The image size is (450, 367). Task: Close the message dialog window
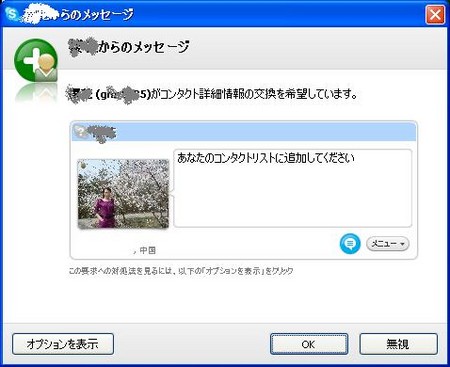tap(435, 15)
